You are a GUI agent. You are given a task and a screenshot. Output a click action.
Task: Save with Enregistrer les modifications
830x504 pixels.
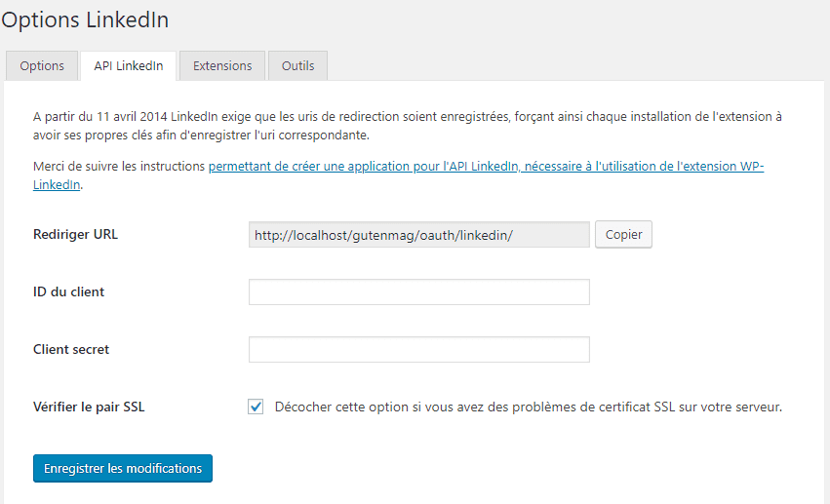123,469
